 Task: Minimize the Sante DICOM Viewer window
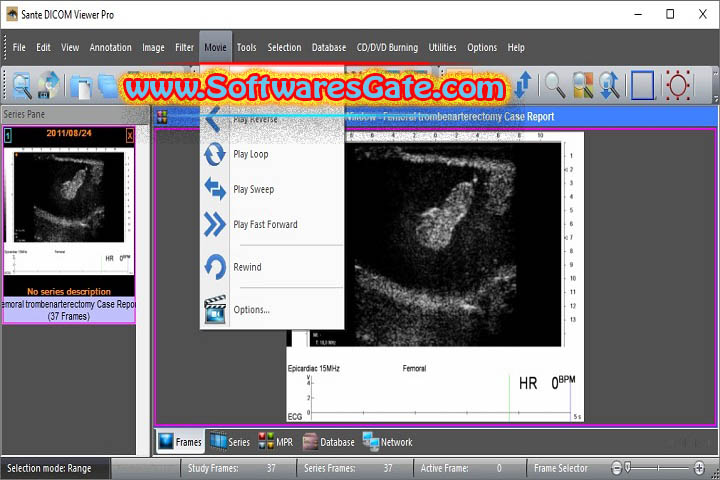(638, 14)
